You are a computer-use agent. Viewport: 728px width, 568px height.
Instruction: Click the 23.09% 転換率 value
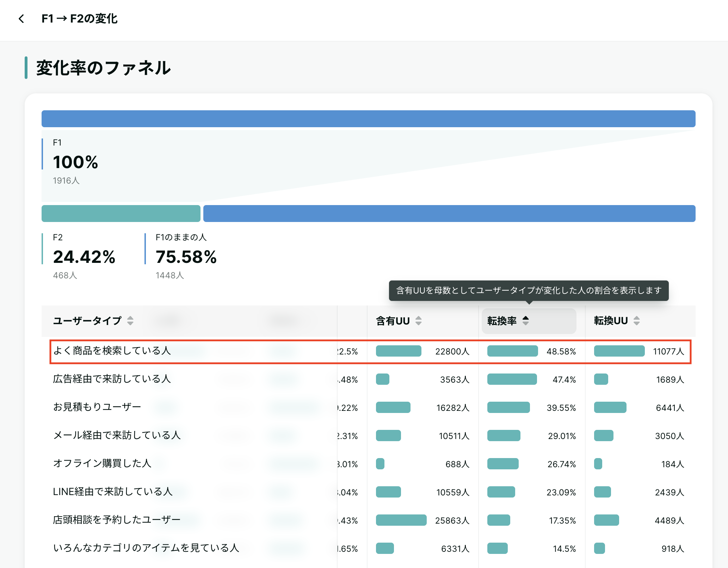[x=561, y=492]
